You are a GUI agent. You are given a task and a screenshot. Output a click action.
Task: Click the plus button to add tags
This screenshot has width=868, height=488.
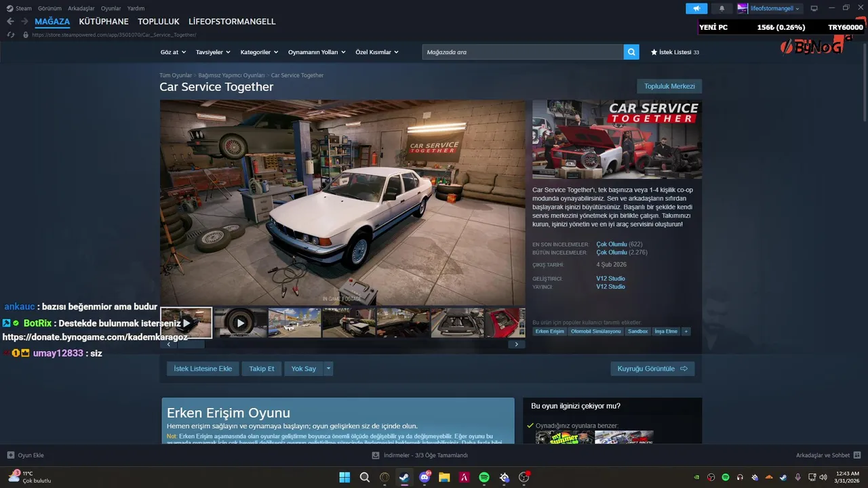point(686,331)
